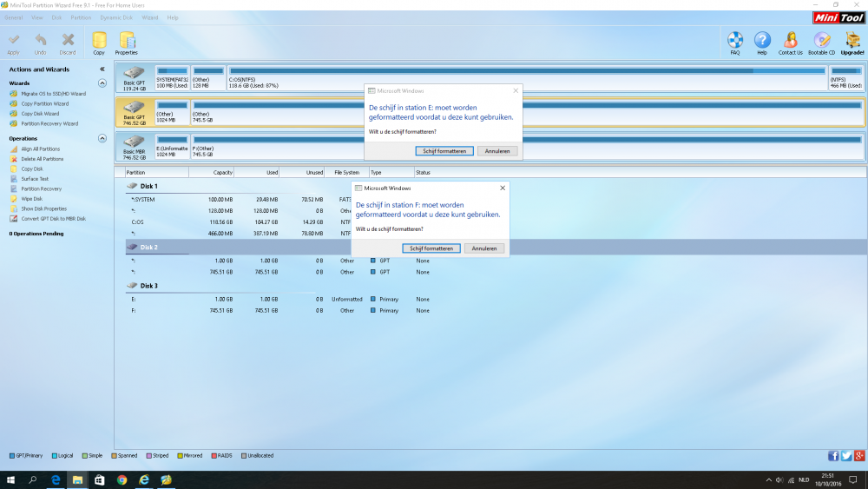
Task: Click Schijf formatteren in the station F: dialog
Action: point(431,248)
